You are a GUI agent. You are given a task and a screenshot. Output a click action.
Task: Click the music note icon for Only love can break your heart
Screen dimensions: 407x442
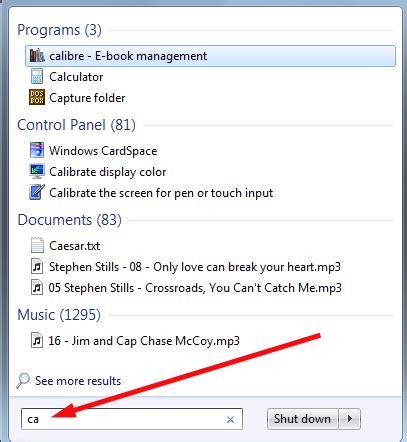coord(37,267)
